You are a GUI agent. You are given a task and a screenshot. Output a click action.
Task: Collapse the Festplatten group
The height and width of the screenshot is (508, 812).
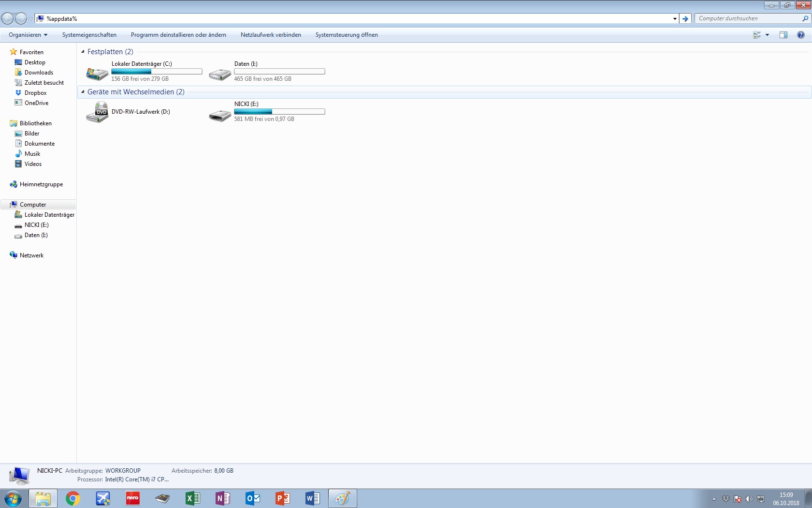[x=83, y=52]
